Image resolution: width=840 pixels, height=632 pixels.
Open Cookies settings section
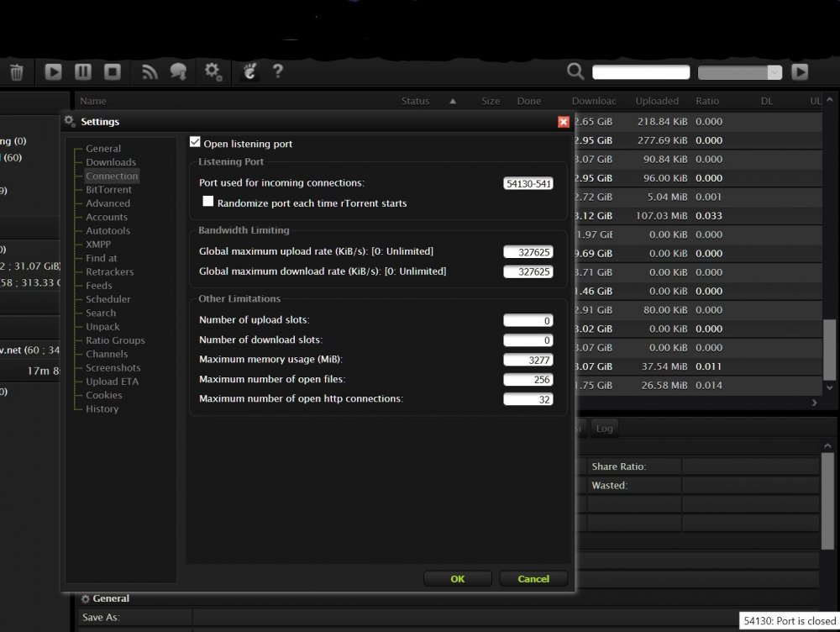coord(104,395)
